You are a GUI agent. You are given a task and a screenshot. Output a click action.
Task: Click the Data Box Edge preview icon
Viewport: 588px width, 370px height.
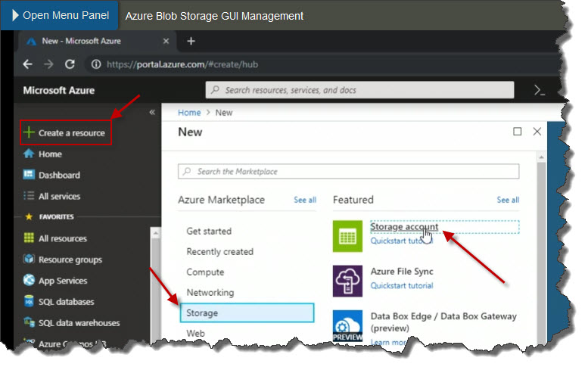click(x=347, y=325)
